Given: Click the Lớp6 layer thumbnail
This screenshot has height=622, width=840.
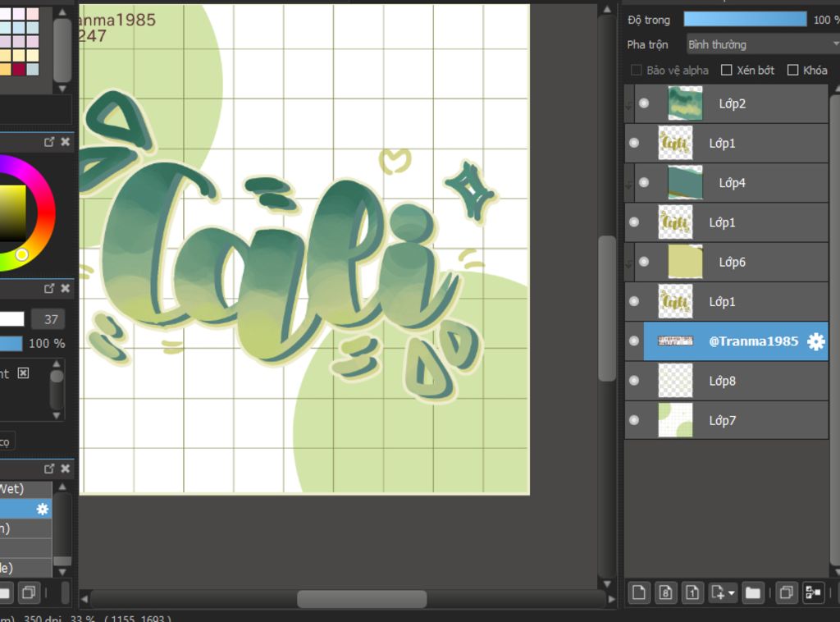Looking at the screenshot, I should [x=685, y=262].
